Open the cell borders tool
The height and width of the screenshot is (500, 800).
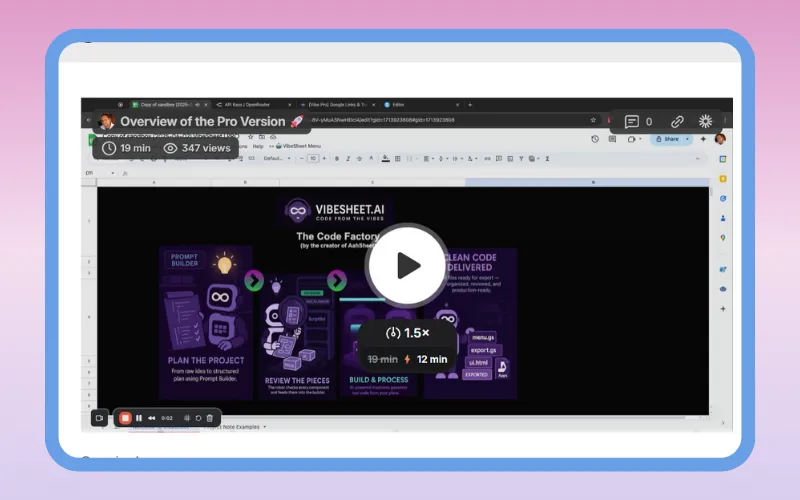pyautogui.click(x=397, y=159)
